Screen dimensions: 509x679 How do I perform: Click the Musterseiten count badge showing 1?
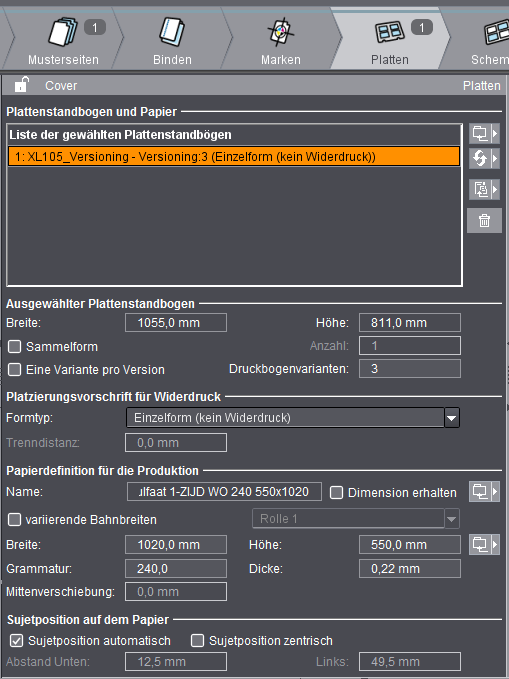[95, 28]
